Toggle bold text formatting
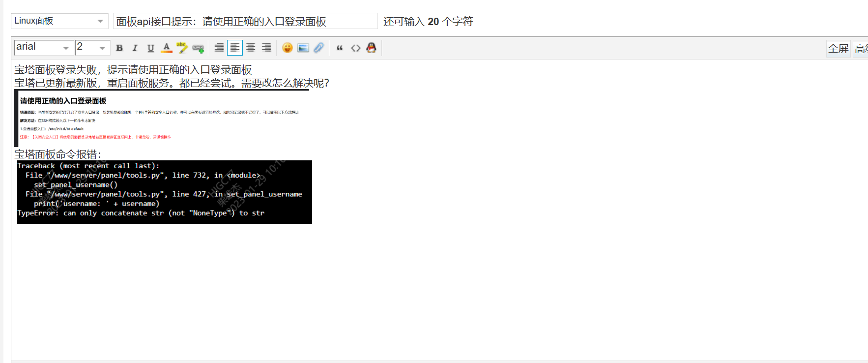This screenshot has height=363, width=868. tap(119, 48)
